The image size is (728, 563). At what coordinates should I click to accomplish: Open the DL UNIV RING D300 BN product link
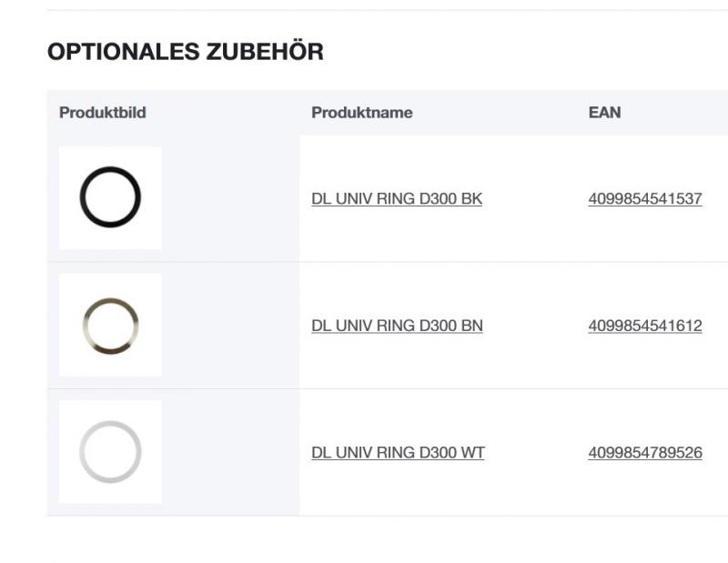(398, 324)
